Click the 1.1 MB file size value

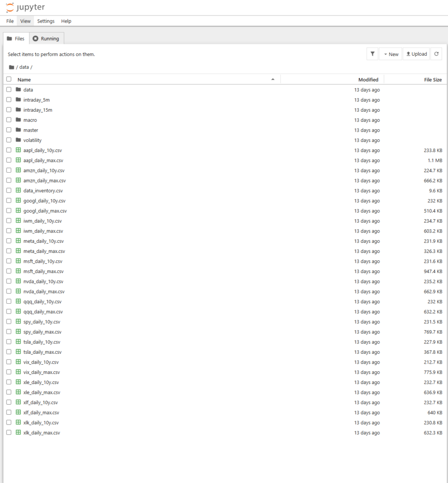(435, 160)
